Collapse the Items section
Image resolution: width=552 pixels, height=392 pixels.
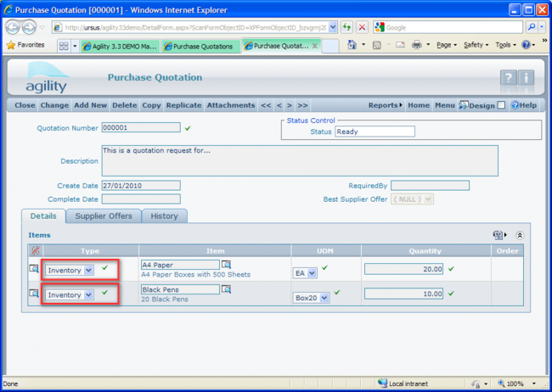(x=520, y=235)
